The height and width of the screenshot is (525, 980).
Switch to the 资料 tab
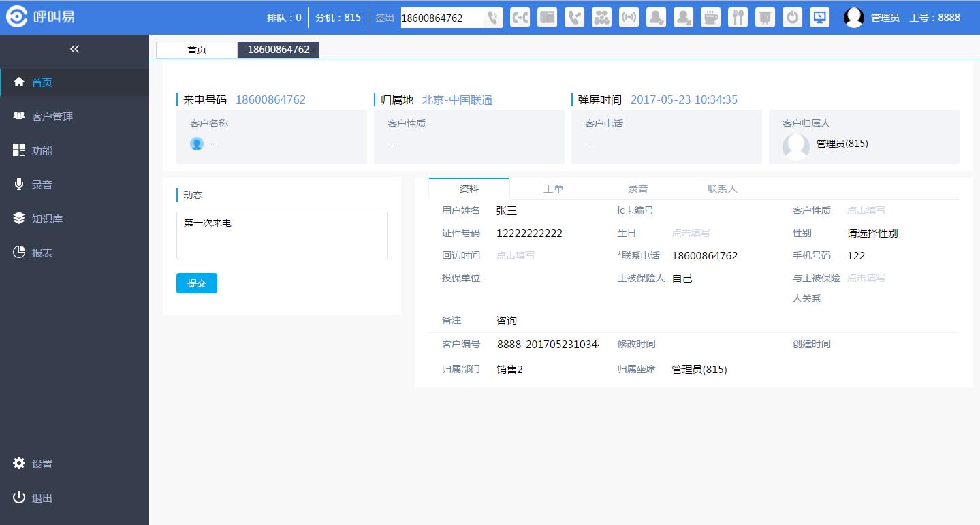469,189
